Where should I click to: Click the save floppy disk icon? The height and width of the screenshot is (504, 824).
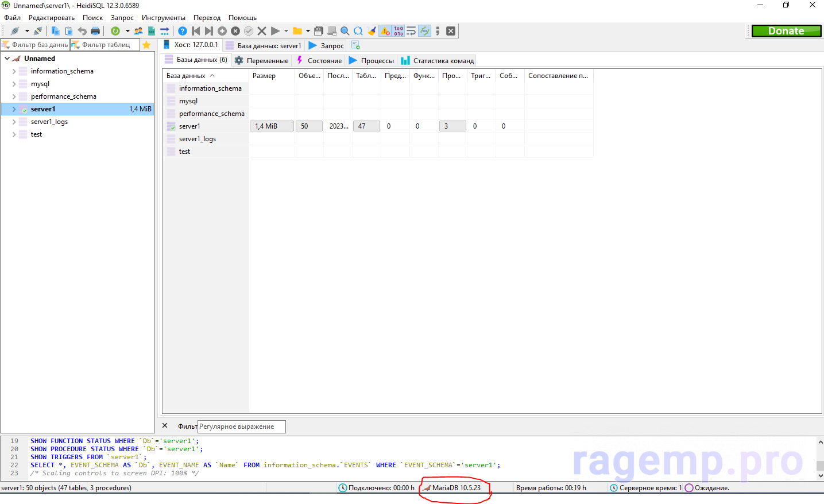[x=319, y=31]
